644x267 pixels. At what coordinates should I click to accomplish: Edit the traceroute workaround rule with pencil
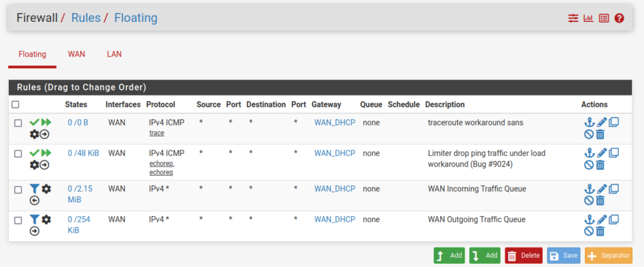click(x=602, y=122)
